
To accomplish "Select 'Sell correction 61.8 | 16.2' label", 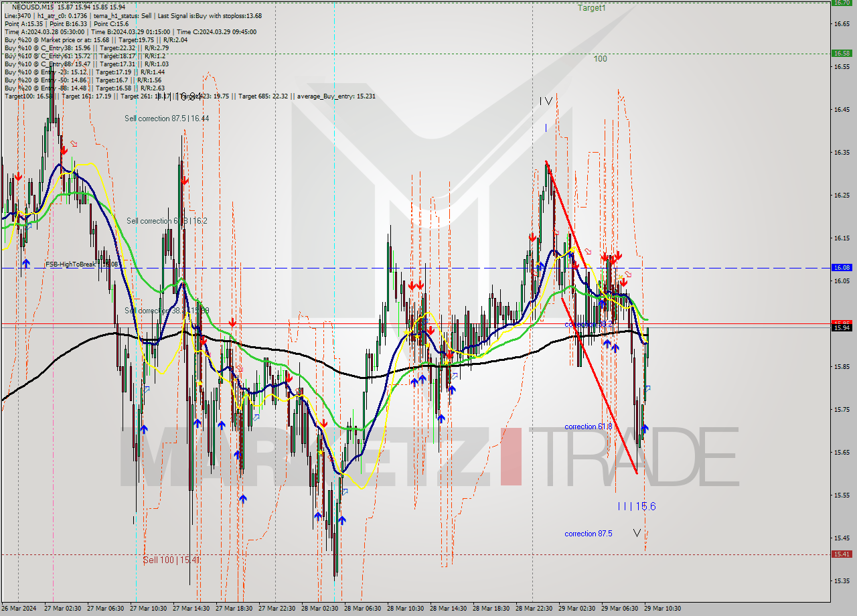I will click(x=167, y=221).
